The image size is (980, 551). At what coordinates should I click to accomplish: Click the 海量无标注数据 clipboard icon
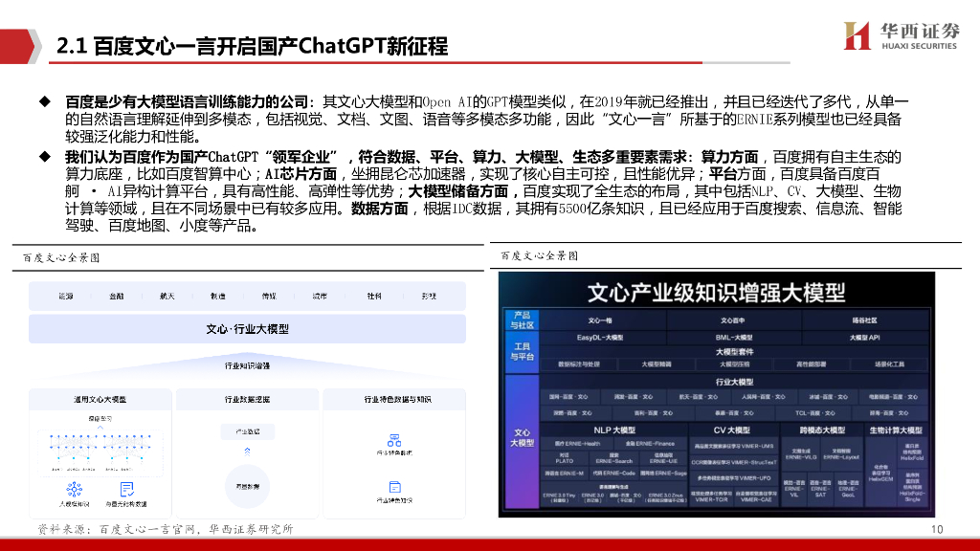(x=126, y=488)
